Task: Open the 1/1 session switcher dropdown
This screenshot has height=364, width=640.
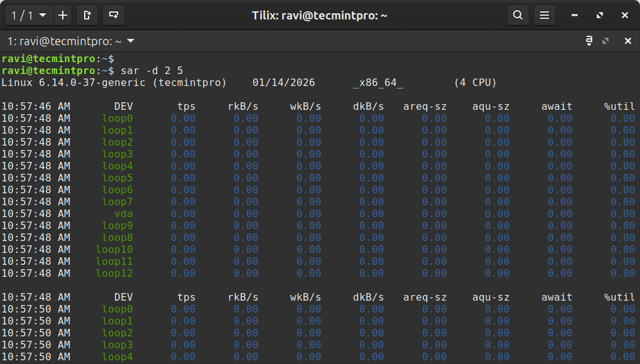Action: coord(29,15)
